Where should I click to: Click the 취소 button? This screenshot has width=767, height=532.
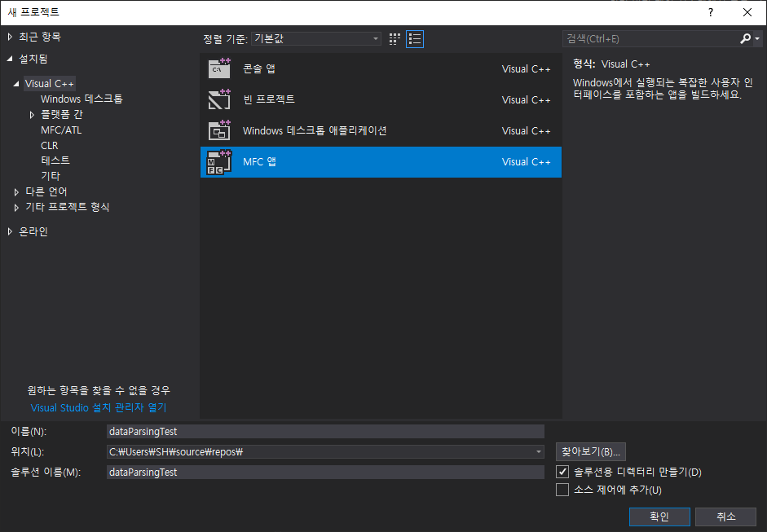(726, 517)
